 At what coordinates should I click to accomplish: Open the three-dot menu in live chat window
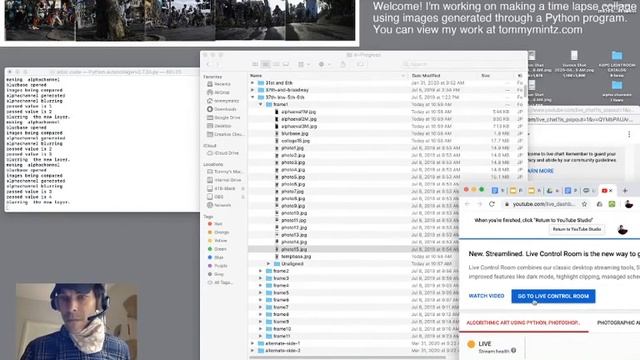tap(629, 134)
